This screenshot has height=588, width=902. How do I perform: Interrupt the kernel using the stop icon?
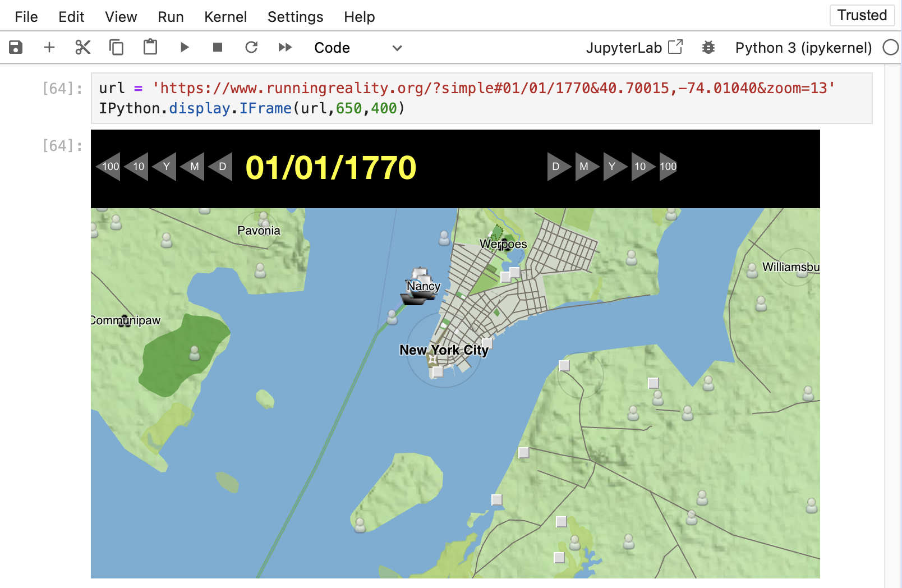218,48
